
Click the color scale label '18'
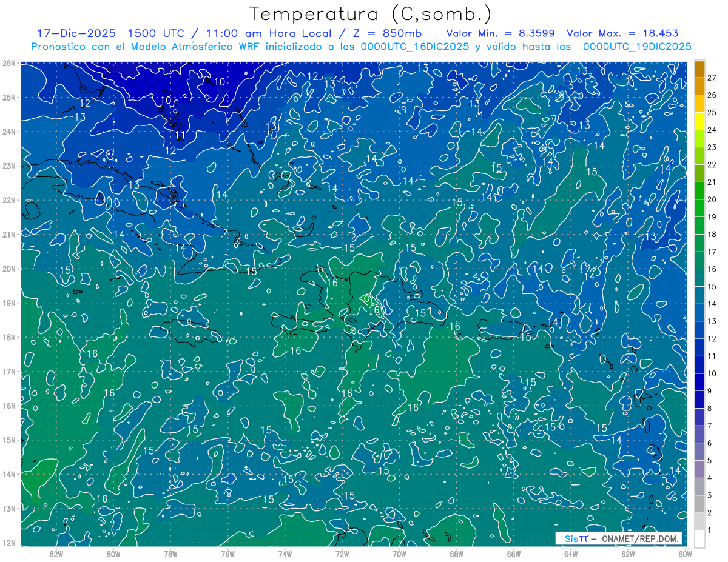712,234
